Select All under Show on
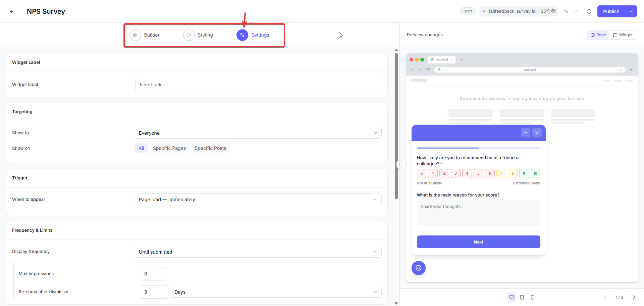 [x=141, y=148]
